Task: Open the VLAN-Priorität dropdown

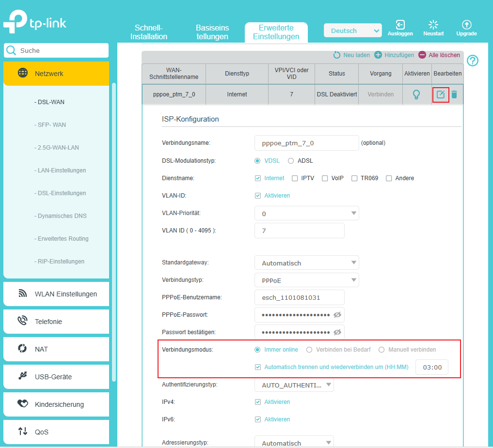Action: tap(306, 214)
